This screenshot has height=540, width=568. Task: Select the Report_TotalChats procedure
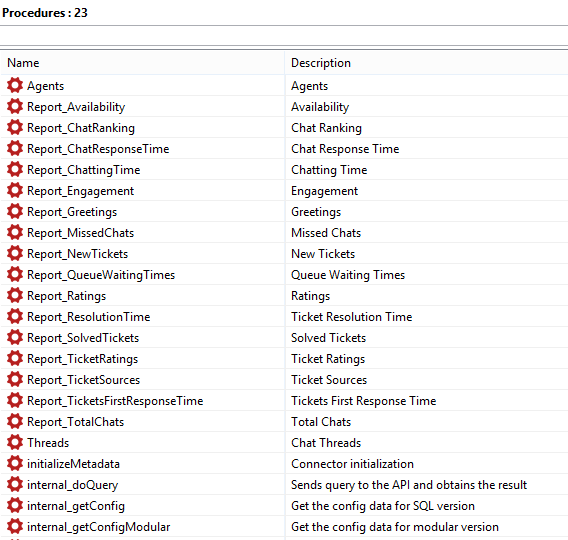pos(76,422)
